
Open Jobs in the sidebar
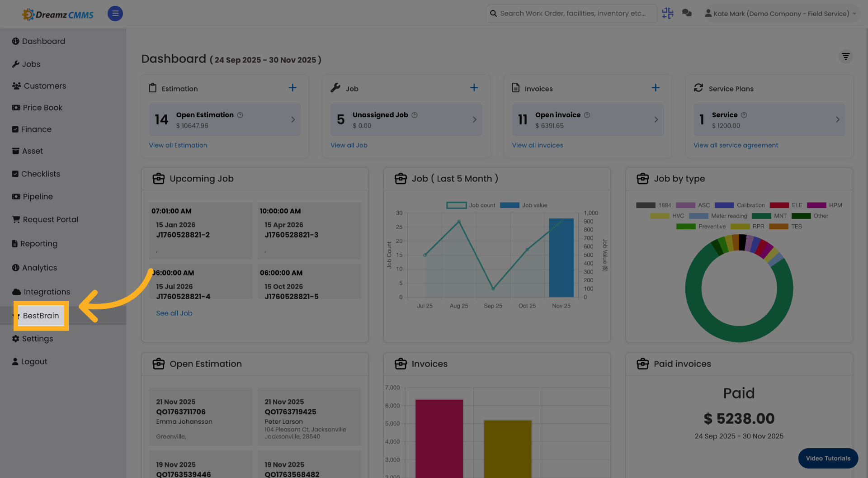coord(26,64)
